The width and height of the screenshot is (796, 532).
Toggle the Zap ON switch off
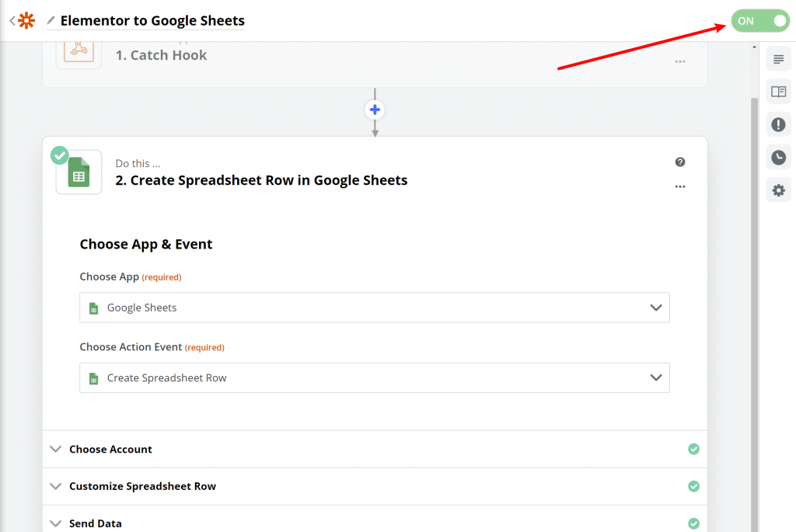(760, 21)
